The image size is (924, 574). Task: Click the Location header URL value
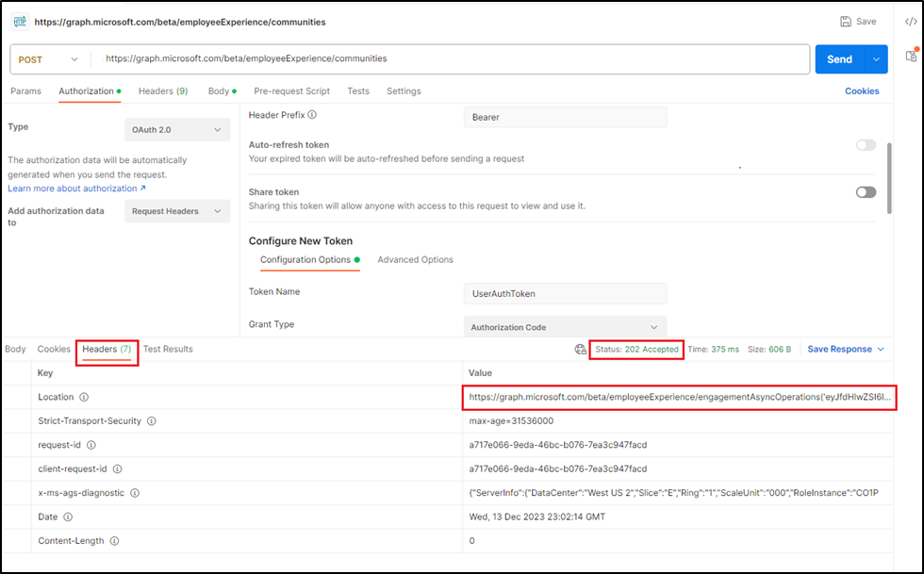680,397
